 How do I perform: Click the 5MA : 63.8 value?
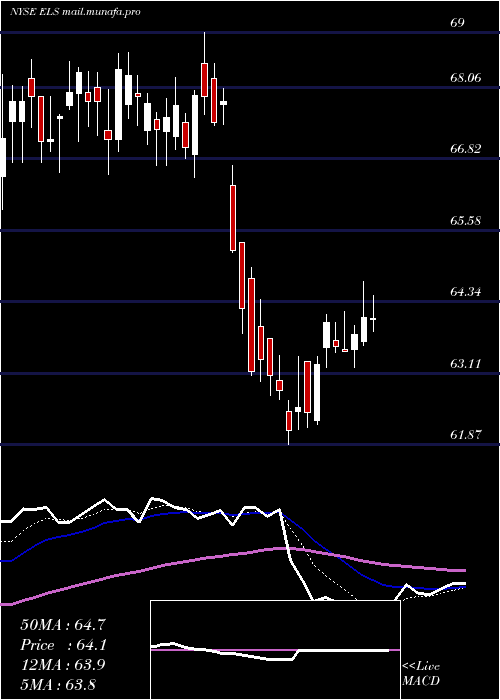58,684
